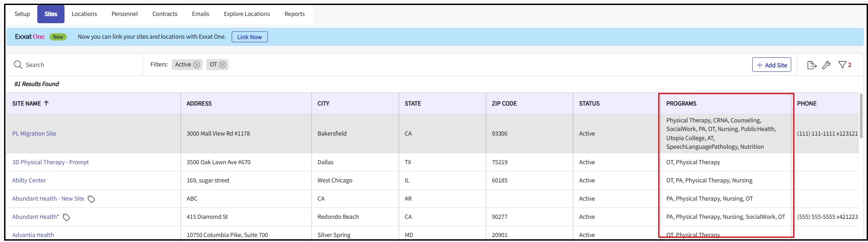Select the Explore Locations tab
868x242 pixels.
click(247, 14)
